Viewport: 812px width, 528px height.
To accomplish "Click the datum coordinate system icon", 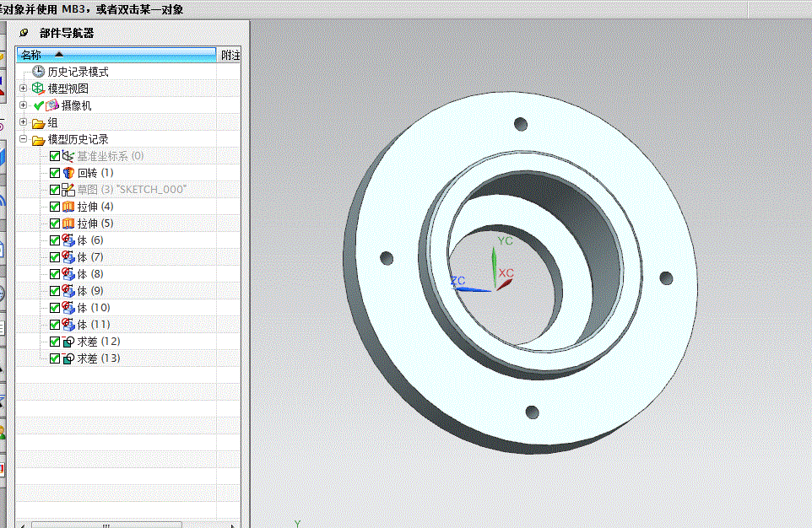I will point(68,156).
